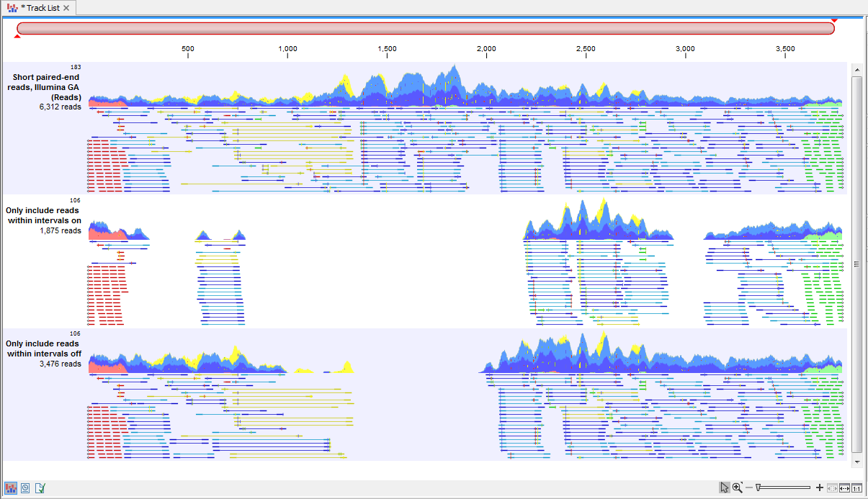Toggle the pan/selection mouse mode button
This screenshot has height=499, width=868.
(724, 487)
